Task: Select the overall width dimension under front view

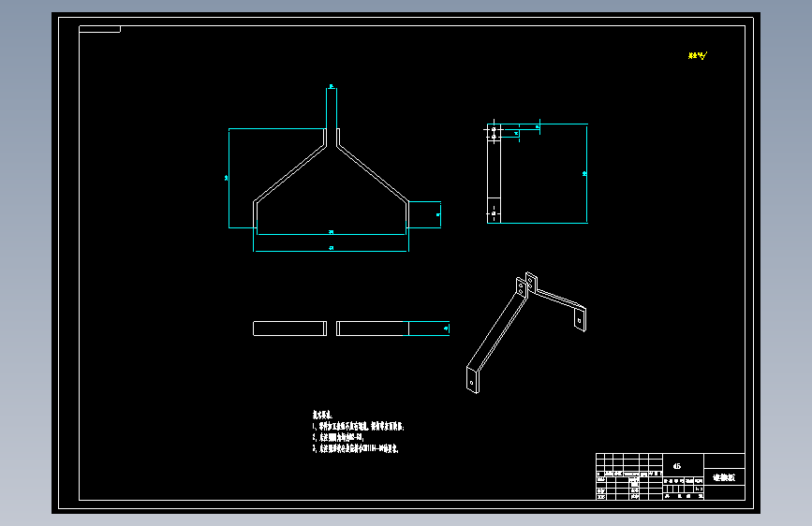Action: point(331,249)
